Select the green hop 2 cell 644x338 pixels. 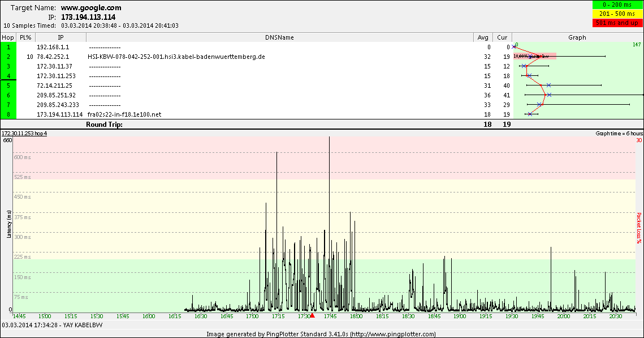8,57
